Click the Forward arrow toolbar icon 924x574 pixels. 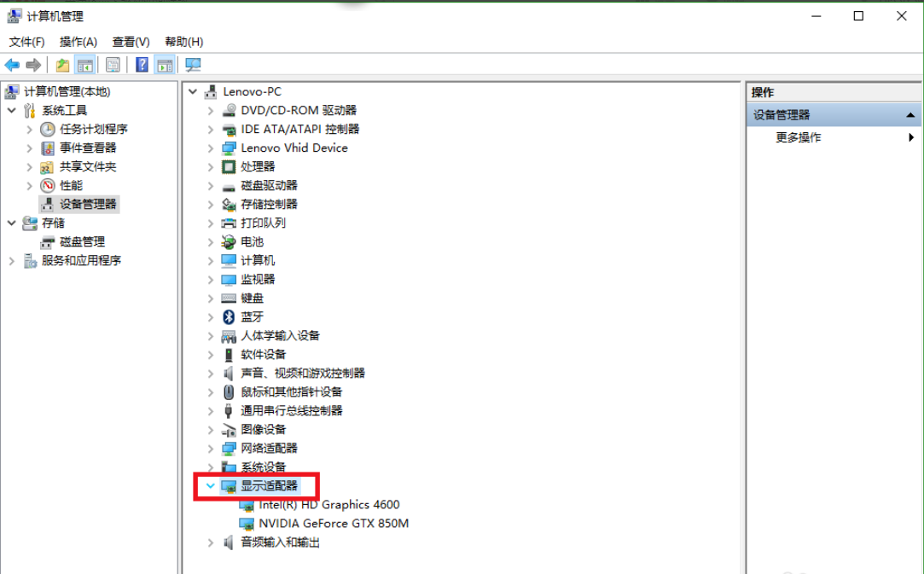[33, 65]
